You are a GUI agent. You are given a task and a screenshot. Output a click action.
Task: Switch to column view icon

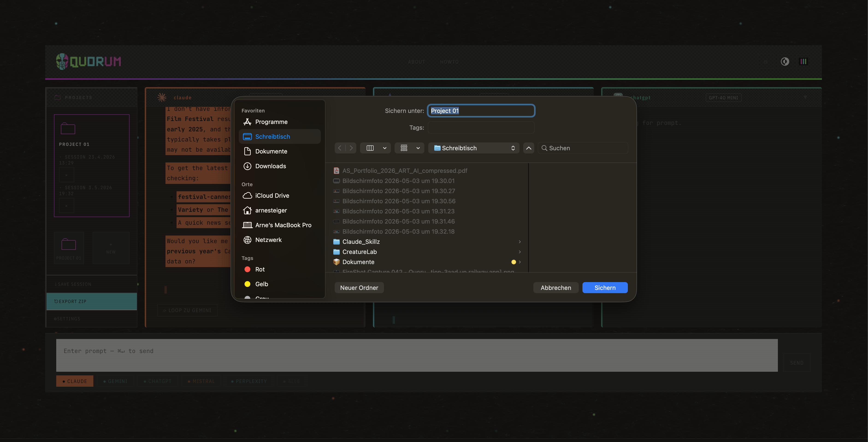370,148
